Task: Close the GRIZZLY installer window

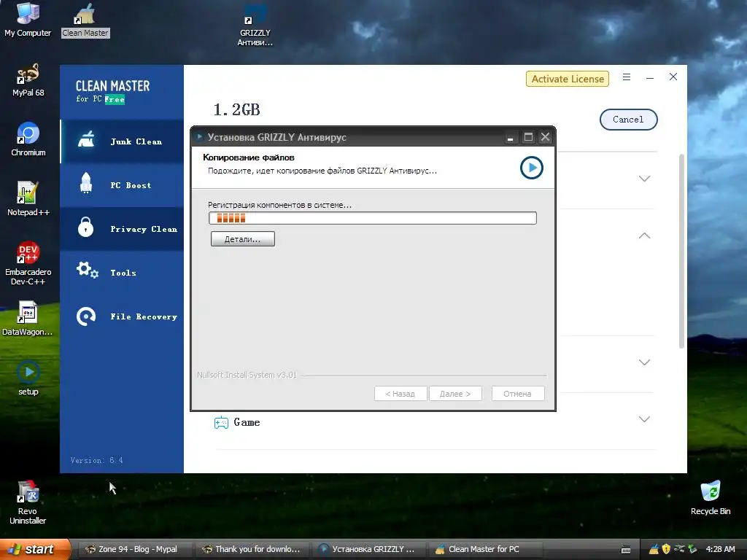Action: pyautogui.click(x=545, y=138)
